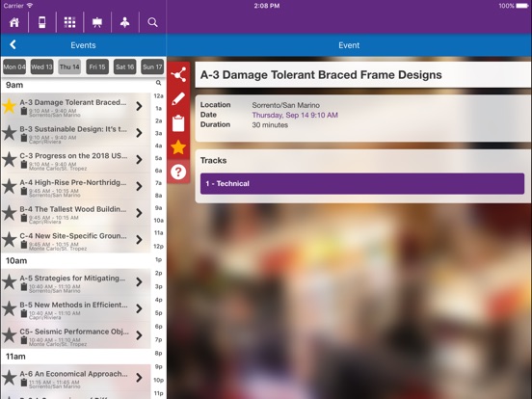
Task: Open the Thursday, Sep 14 9:10 AM link
Action: (295, 115)
